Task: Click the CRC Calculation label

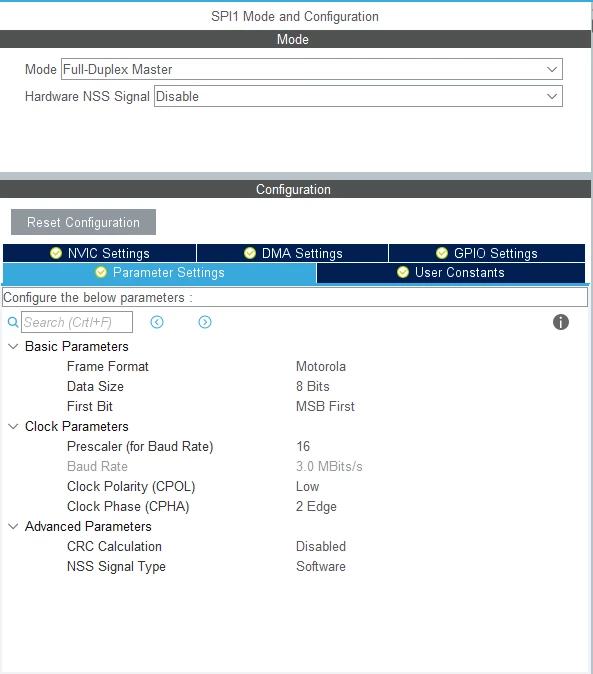Action: click(114, 546)
